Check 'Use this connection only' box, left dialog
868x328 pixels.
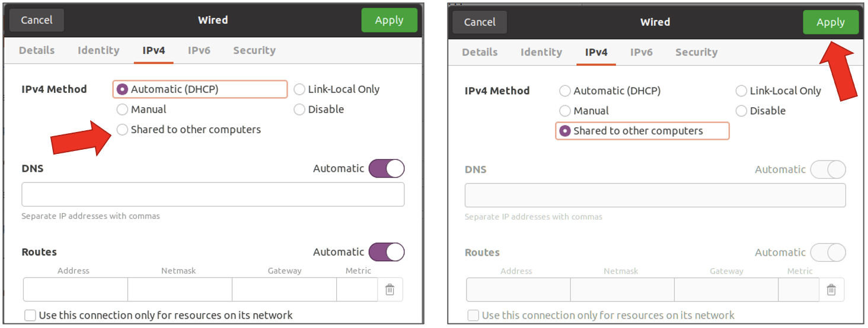[30, 316]
